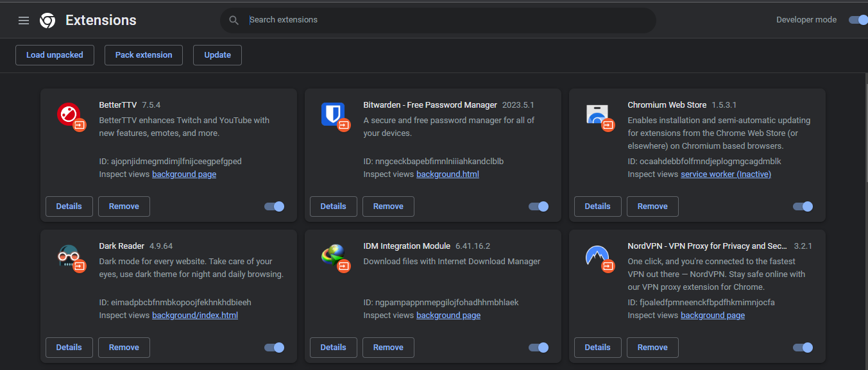Open the hamburger menu
The image size is (868, 370).
pos(24,19)
